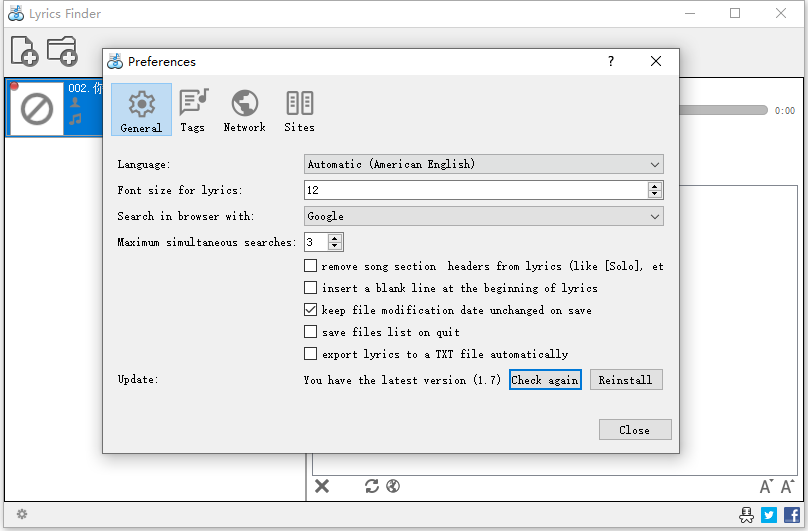This screenshot has width=808, height=531.
Task: Open the Search in browser dropdown
Action: 483,216
